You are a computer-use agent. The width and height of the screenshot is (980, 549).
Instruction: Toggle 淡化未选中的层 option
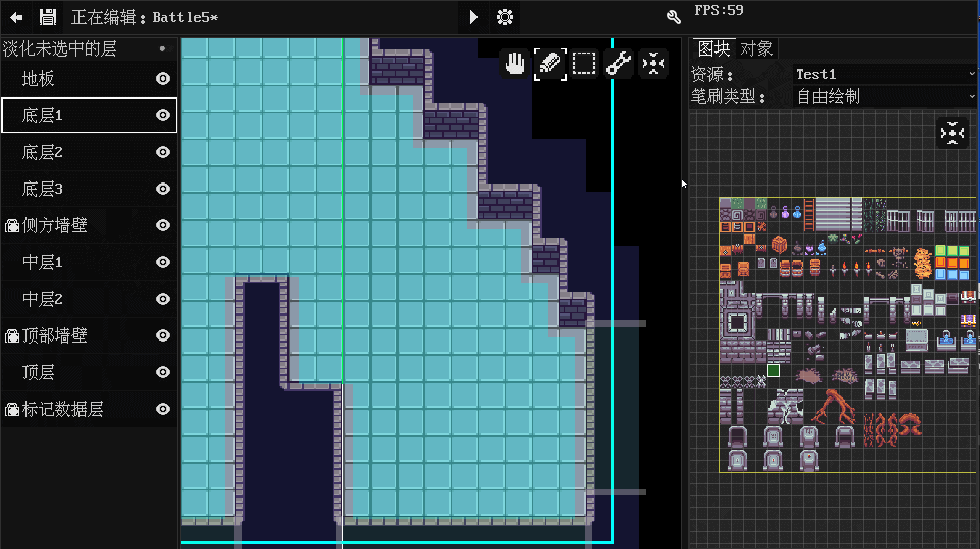click(x=162, y=48)
